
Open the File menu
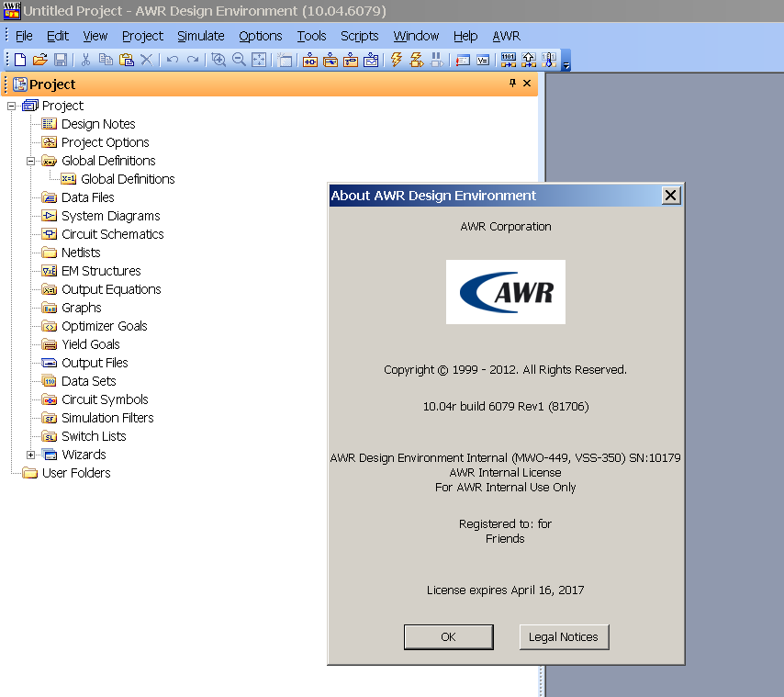point(24,36)
